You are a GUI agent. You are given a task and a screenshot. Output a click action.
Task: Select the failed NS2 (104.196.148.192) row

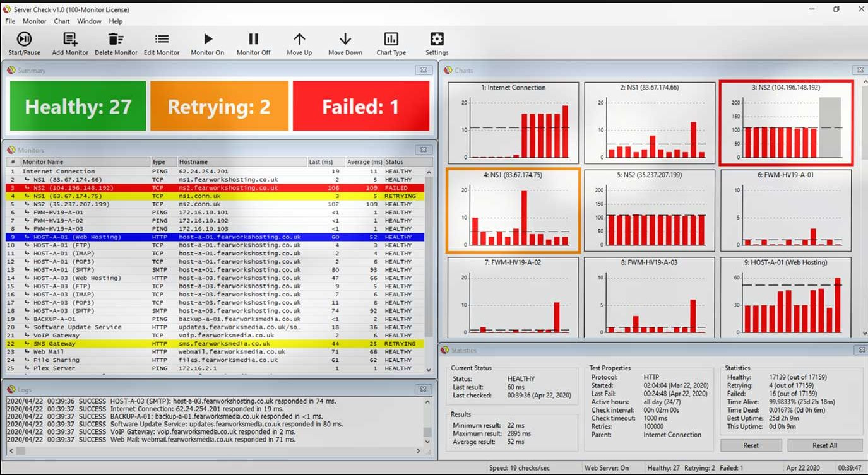pos(215,188)
